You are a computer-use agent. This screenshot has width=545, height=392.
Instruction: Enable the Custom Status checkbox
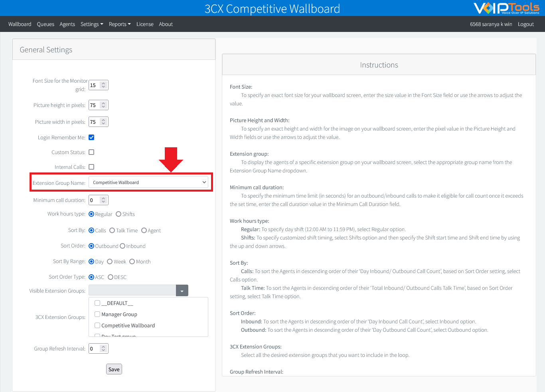(91, 152)
